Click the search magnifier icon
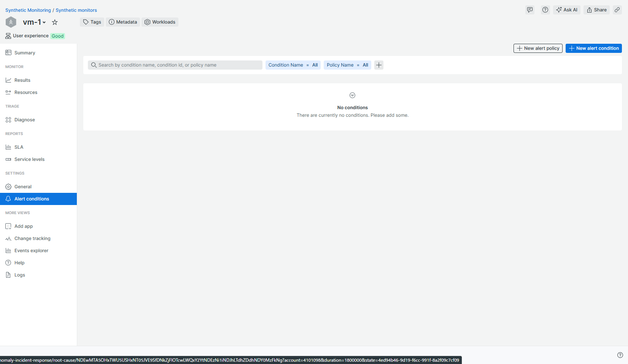 pos(94,65)
